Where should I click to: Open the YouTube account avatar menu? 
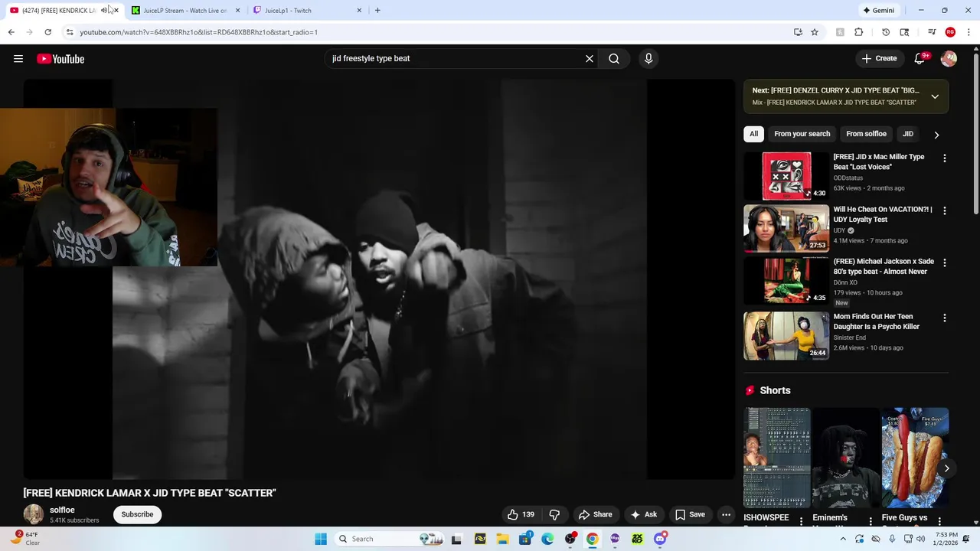(949, 58)
